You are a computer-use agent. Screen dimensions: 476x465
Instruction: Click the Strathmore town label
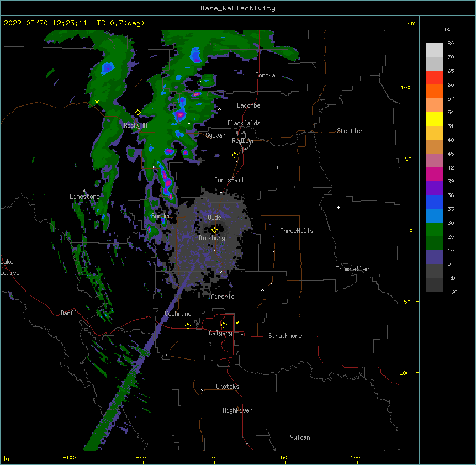(285, 336)
